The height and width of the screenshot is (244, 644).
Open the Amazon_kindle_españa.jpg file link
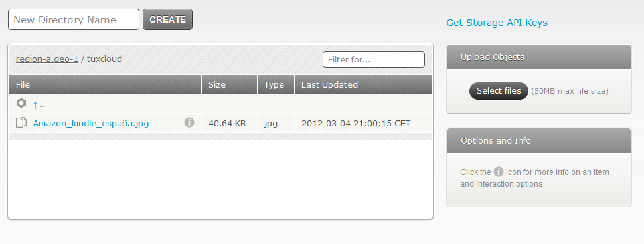click(91, 123)
